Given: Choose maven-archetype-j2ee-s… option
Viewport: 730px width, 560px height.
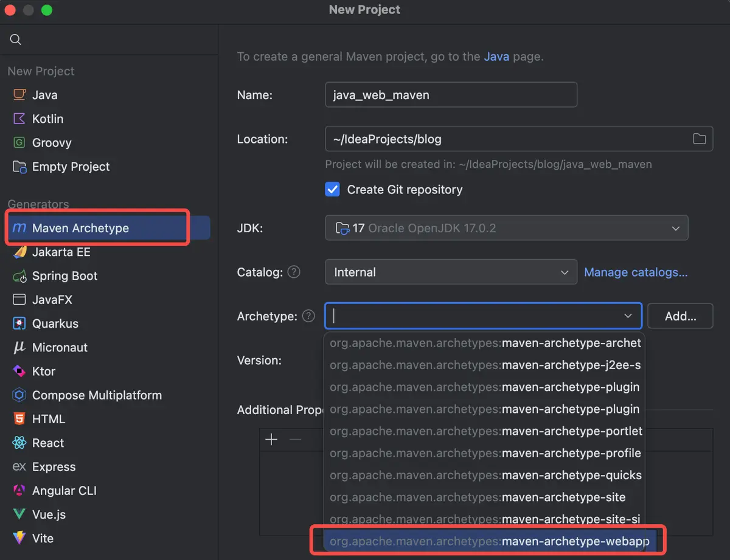Looking at the screenshot, I should tap(484, 365).
